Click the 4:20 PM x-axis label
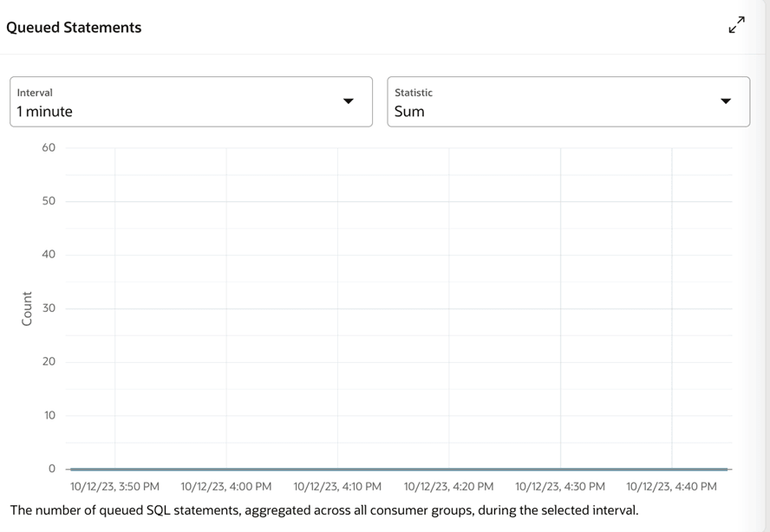Image resolution: width=770 pixels, height=532 pixels. [x=449, y=486]
